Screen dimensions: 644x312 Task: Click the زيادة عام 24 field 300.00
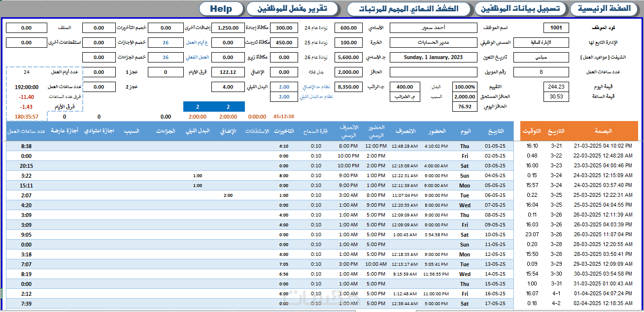pyautogui.click(x=284, y=28)
